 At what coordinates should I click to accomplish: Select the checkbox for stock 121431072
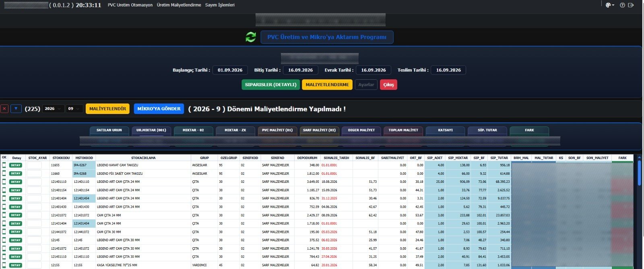click(x=4, y=215)
